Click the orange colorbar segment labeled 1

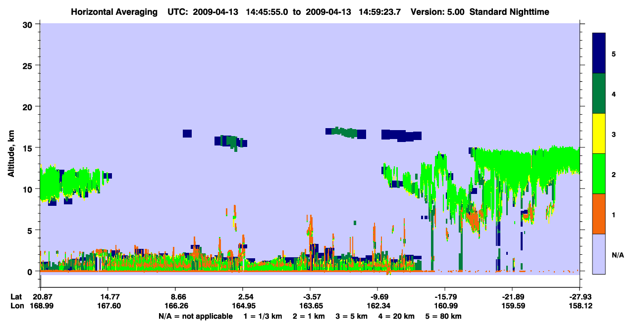pos(599,214)
